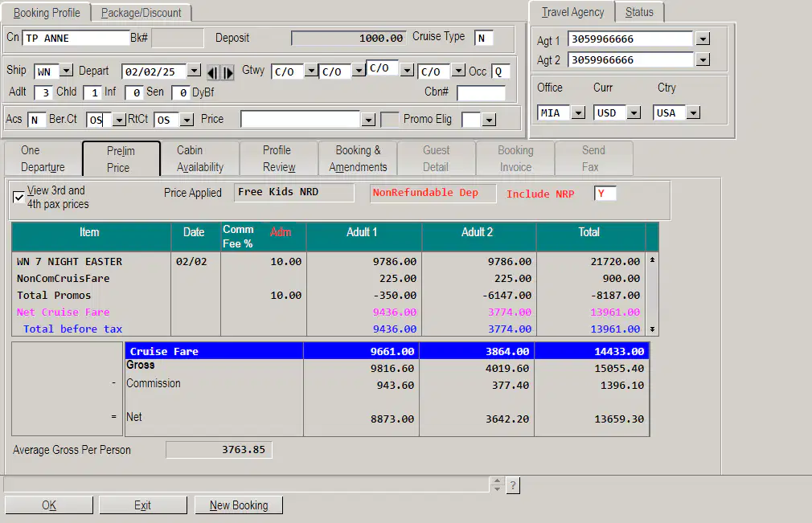
Task: Click NonComCruisFare row label
Action: pyautogui.click(x=64, y=278)
